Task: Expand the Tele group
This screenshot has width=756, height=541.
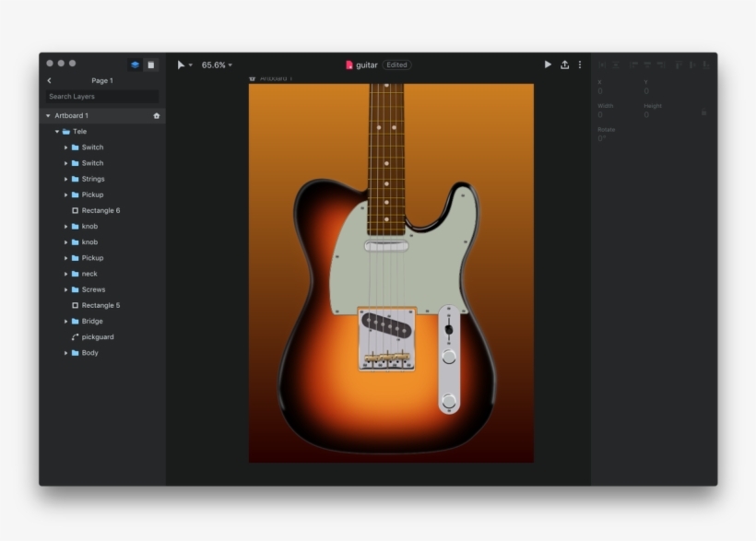Action: point(56,131)
